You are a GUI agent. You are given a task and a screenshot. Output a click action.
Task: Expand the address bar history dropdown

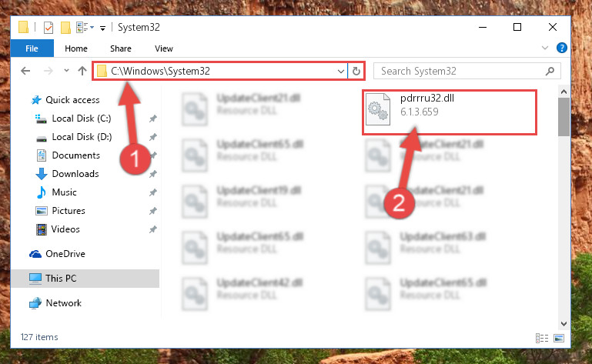pos(340,71)
